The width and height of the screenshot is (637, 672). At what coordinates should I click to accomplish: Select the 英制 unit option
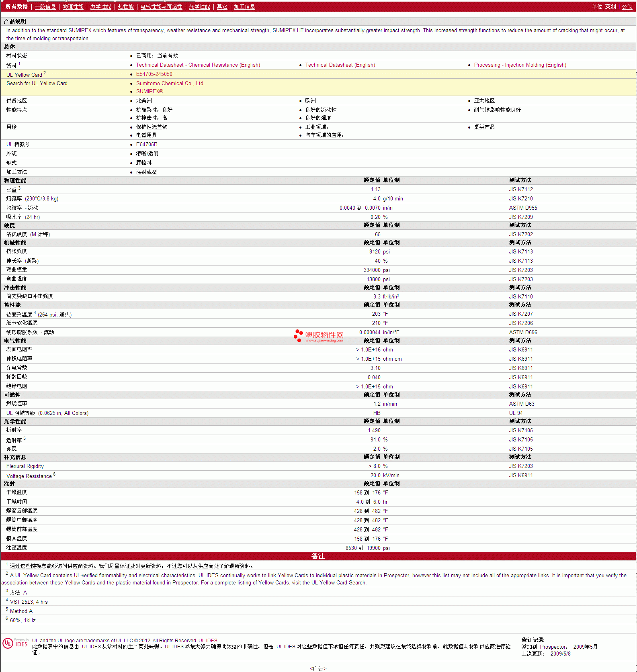coord(610,6)
